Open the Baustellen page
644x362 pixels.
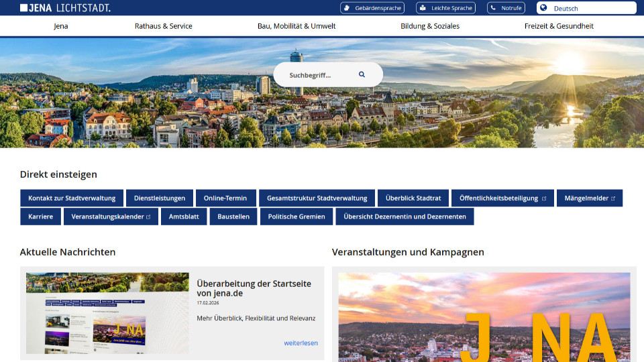coord(233,217)
